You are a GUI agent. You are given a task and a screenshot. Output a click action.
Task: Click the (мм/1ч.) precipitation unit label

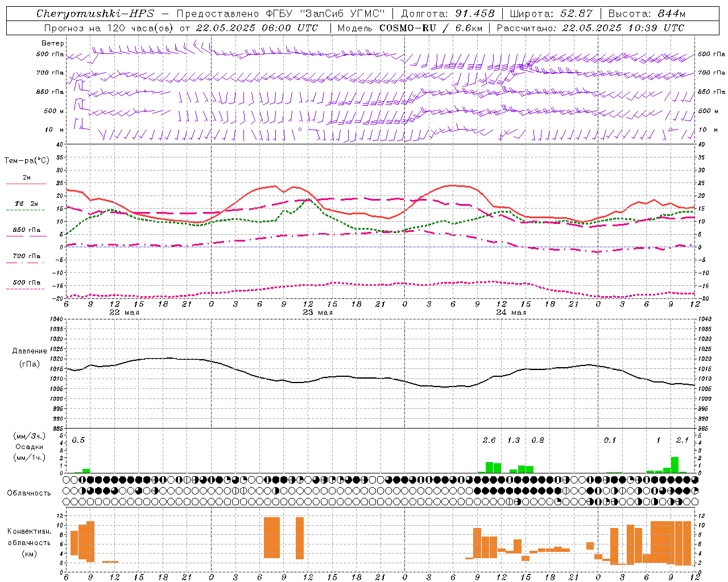point(29,458)
